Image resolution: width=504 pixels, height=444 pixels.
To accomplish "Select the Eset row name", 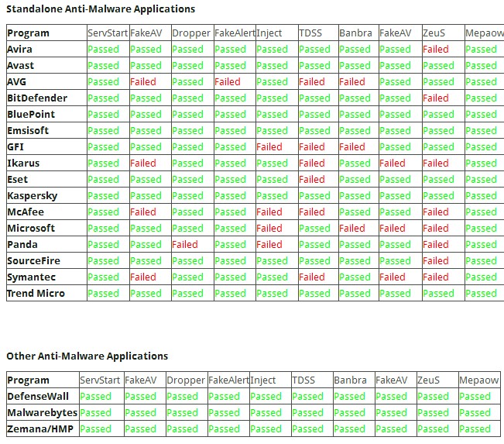I will [17, 179].
